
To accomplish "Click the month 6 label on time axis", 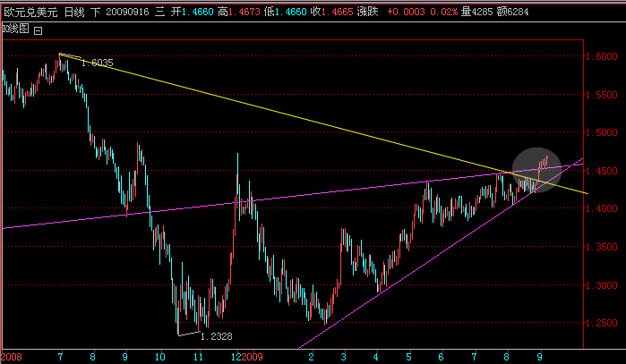I will click(441, 357).
